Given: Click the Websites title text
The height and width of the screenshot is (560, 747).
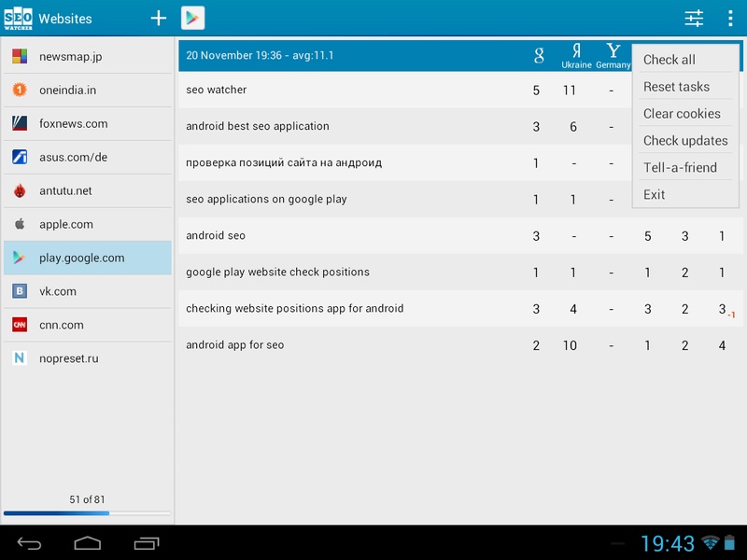Looking at the screenshot, I should pos(65,19).
